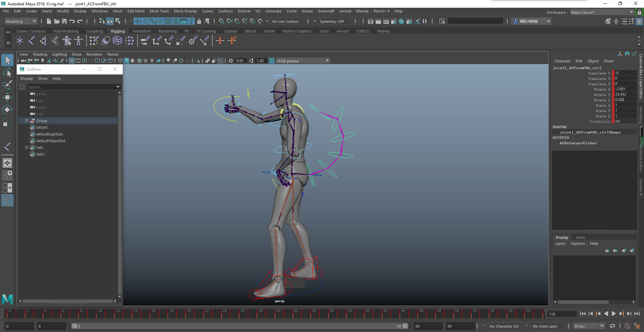Screen dimensions: 644x332
Task: Toggle the color management ON button
Action: tap(272, 61)
